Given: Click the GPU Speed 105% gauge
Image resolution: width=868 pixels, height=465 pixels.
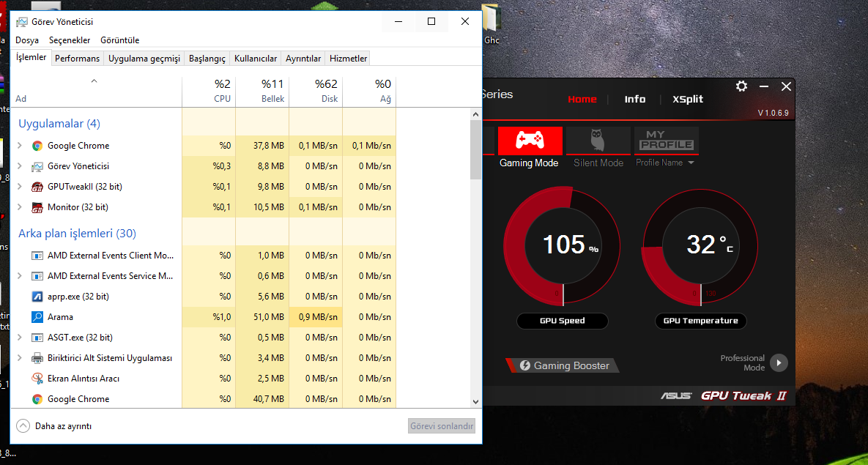Looking at the screenshot, I should pos(563,245).
